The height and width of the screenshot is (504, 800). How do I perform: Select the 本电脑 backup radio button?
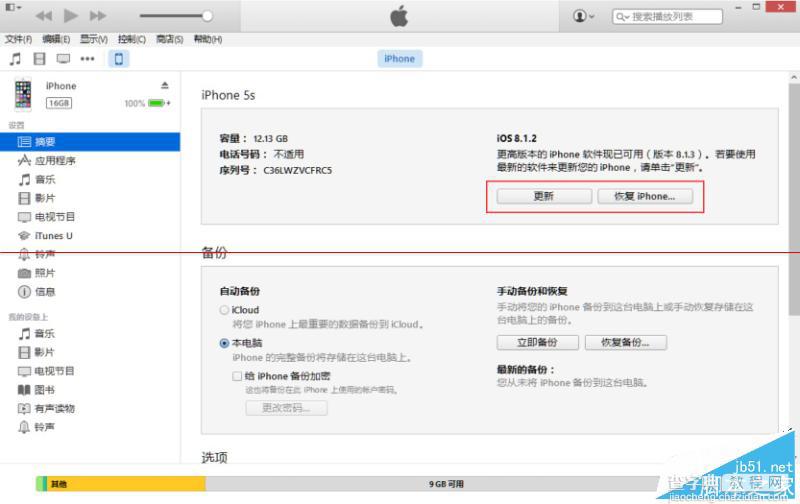[x=224, y=343]
